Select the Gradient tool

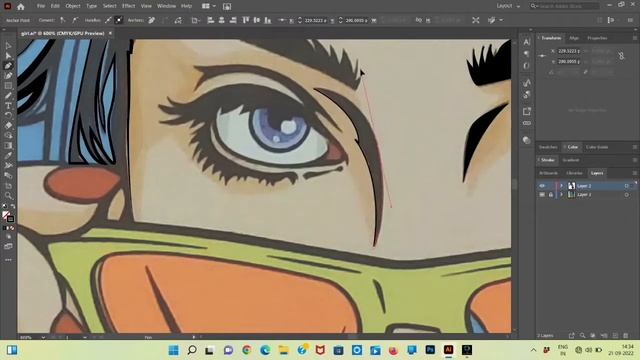coord(8,146)
